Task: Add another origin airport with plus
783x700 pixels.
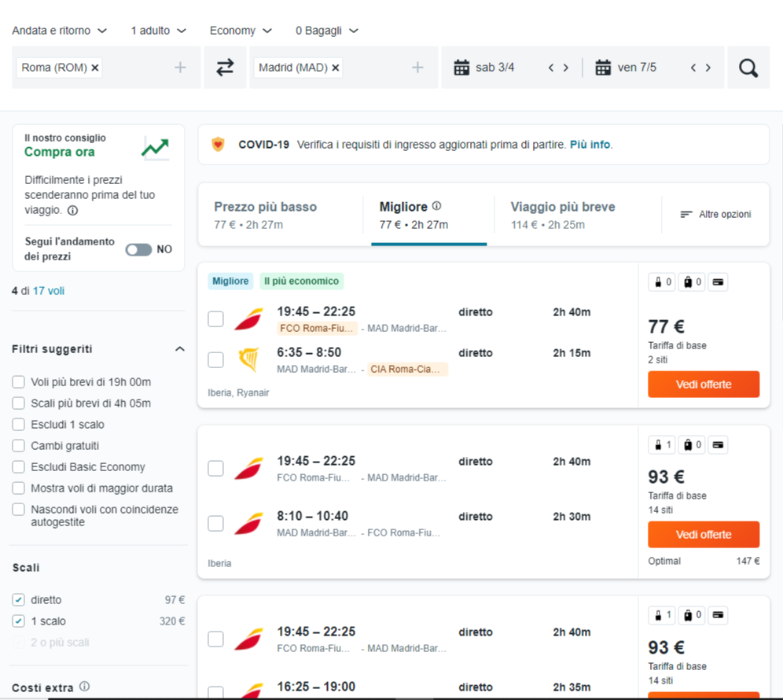Action: coord(180,68)
